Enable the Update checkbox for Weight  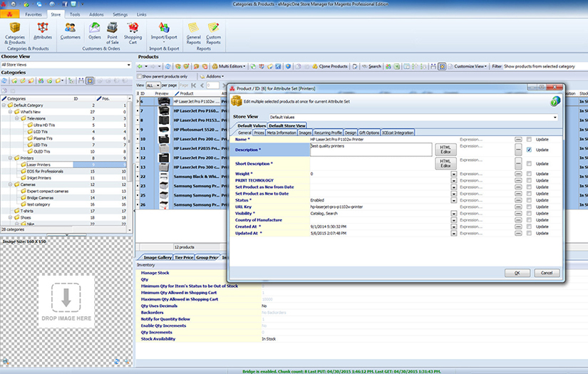529,174
